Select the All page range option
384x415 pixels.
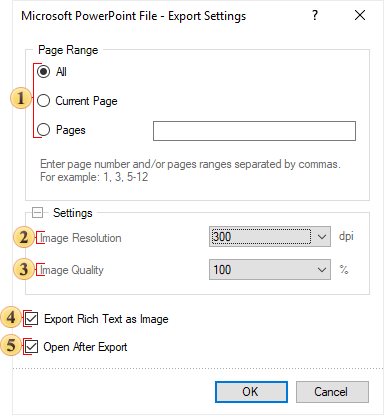pos(44,72)
